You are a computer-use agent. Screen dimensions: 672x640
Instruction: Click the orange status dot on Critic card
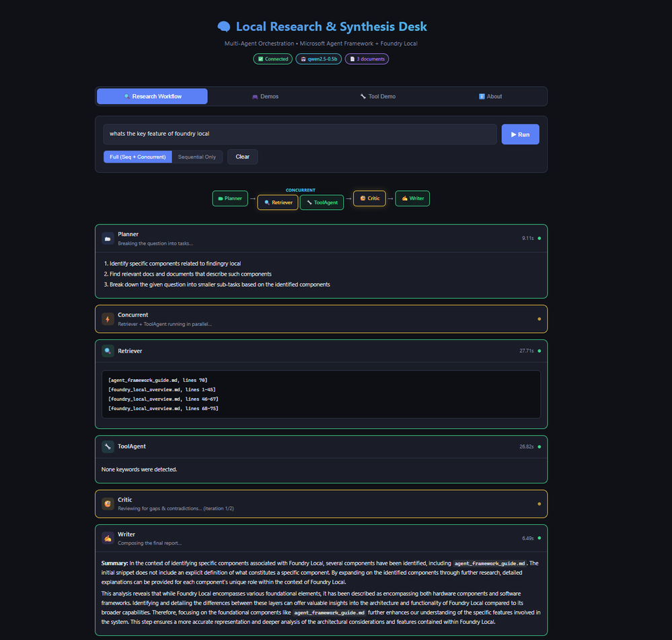pos(539,504)
